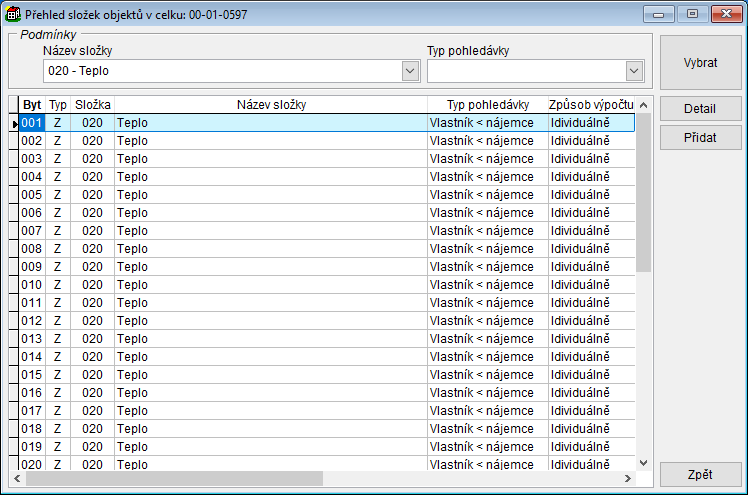
Task: Click the Typ pohledávky column header
Action: [x=486, y=105]
